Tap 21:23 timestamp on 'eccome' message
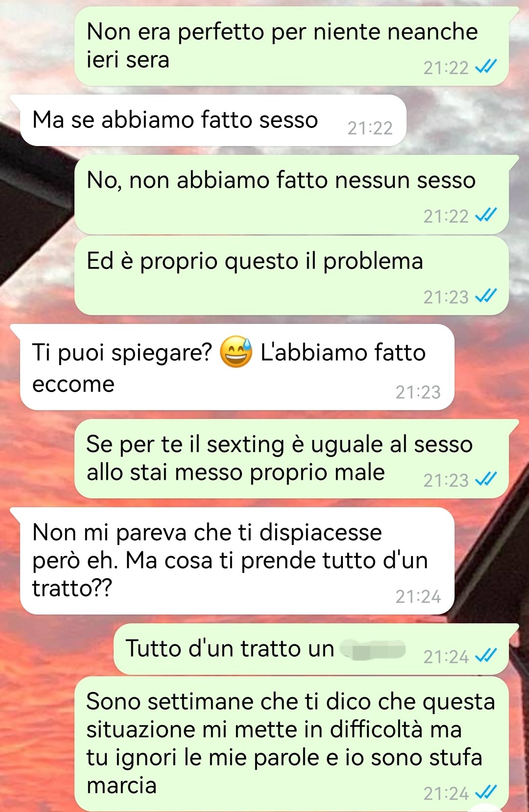 tap(418, 392)
